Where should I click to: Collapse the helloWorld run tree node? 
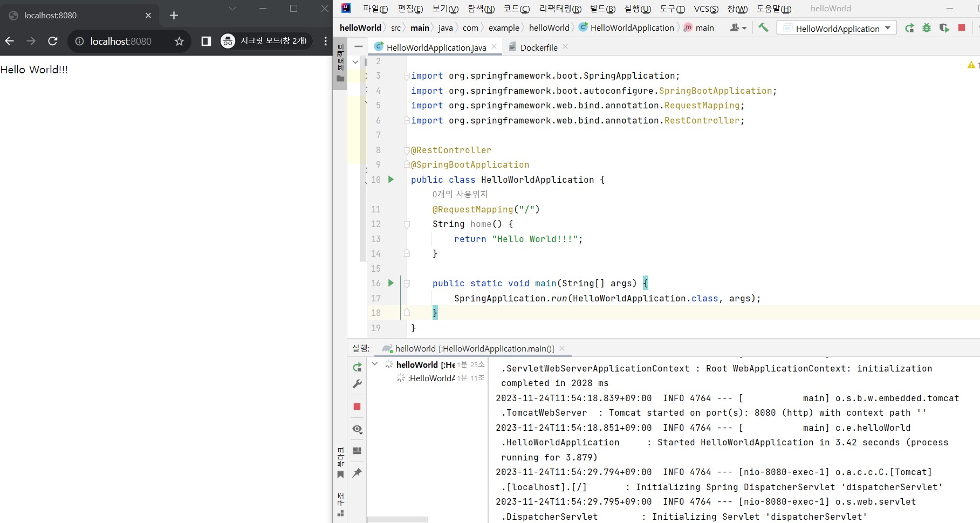coord(375,364)
